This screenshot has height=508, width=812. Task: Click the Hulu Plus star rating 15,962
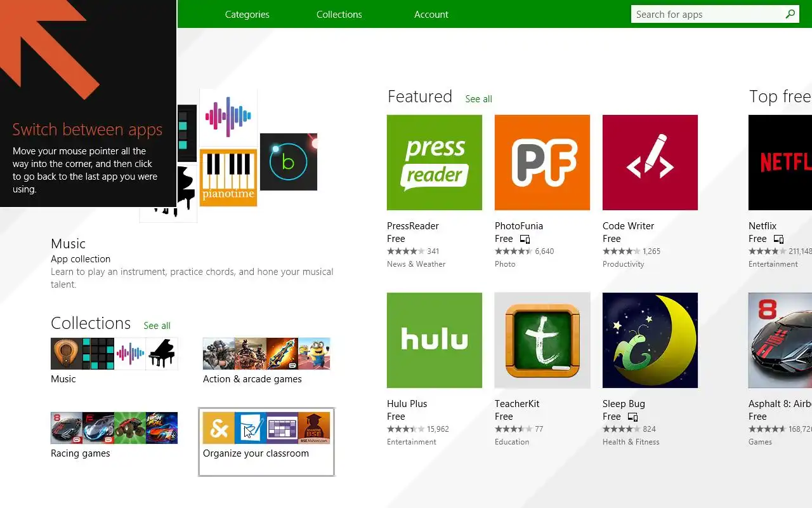click(x=418, y=429)
